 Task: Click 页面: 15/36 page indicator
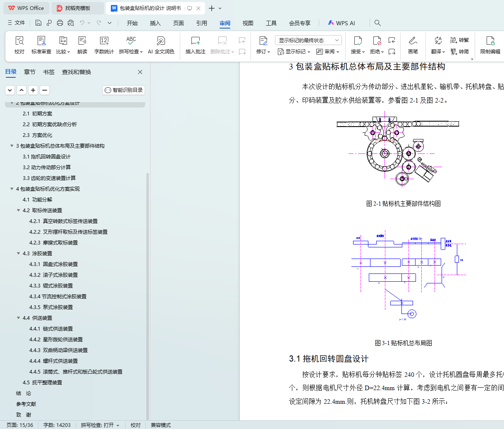coord(20,425)
